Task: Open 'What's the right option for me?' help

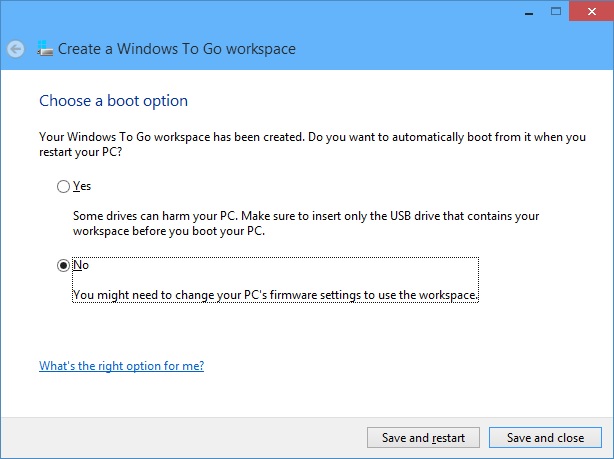Action: click(x=121, y=366)
